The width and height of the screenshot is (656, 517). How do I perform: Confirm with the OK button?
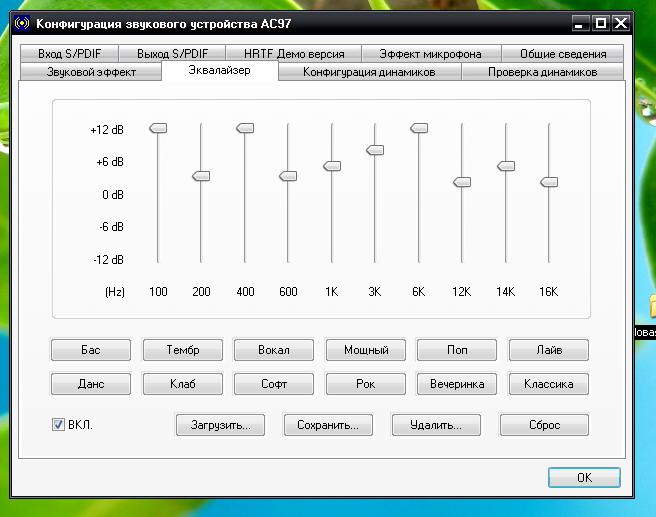click(x=584, y=477)
